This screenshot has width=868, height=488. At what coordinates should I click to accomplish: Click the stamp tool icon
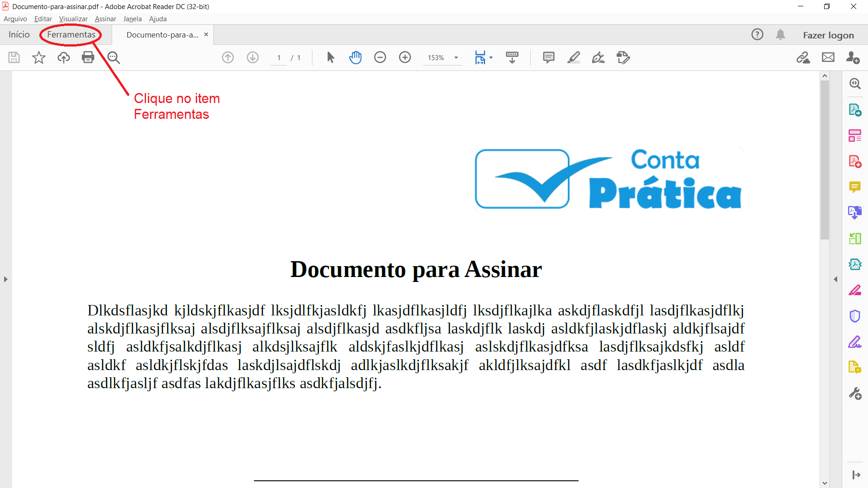[x=623, y=57]
